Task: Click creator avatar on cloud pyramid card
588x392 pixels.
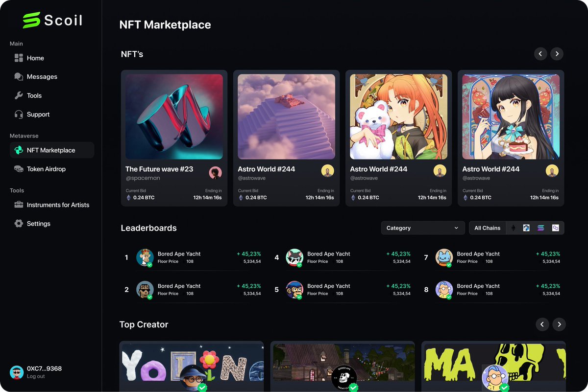Action: pyautogui.click(x=328, y=171)
